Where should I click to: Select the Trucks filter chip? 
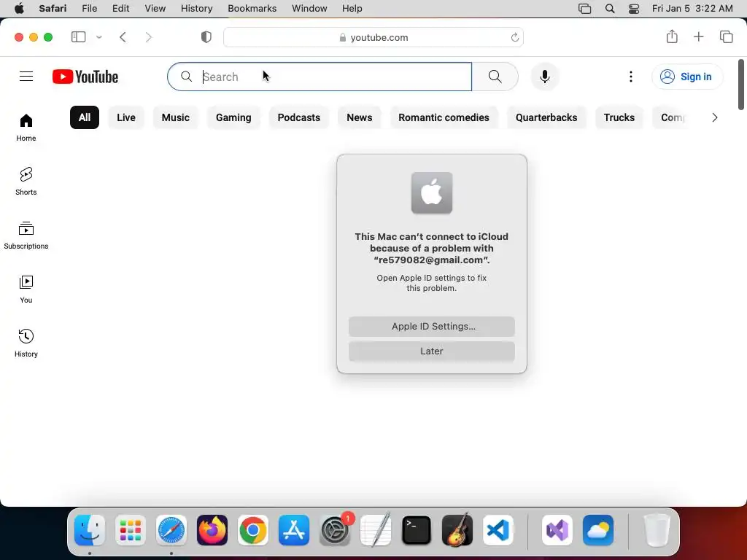pyautogui.click(x=619, y=117)
